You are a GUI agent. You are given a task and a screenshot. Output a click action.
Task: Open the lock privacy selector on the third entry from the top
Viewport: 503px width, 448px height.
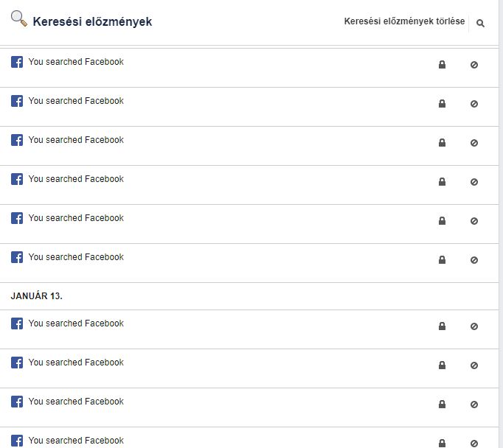tap(442, 143)
